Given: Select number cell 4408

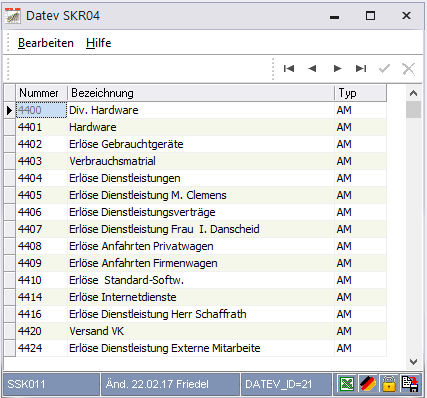Looking at the screenshot, I should click(41, 246).
